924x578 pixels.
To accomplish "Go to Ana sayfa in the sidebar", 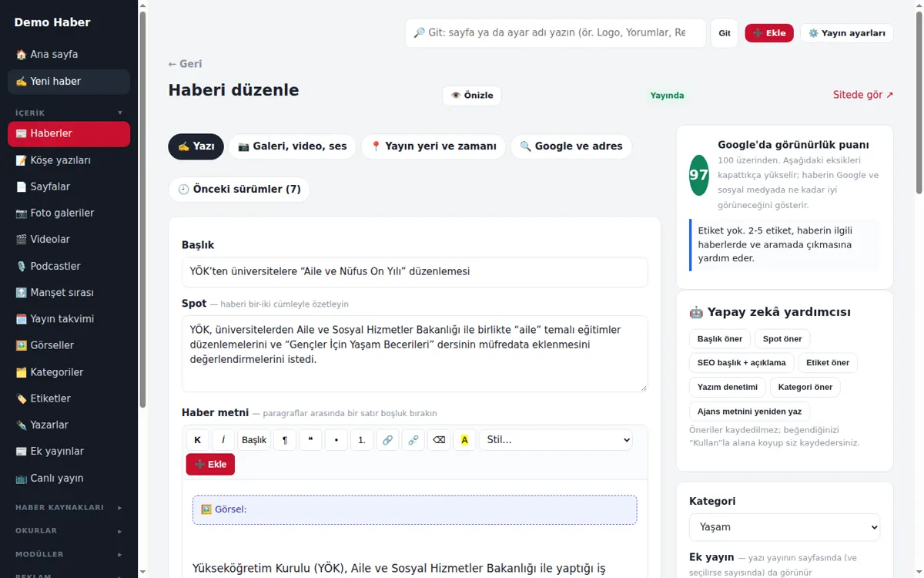I will pos(69,55).
